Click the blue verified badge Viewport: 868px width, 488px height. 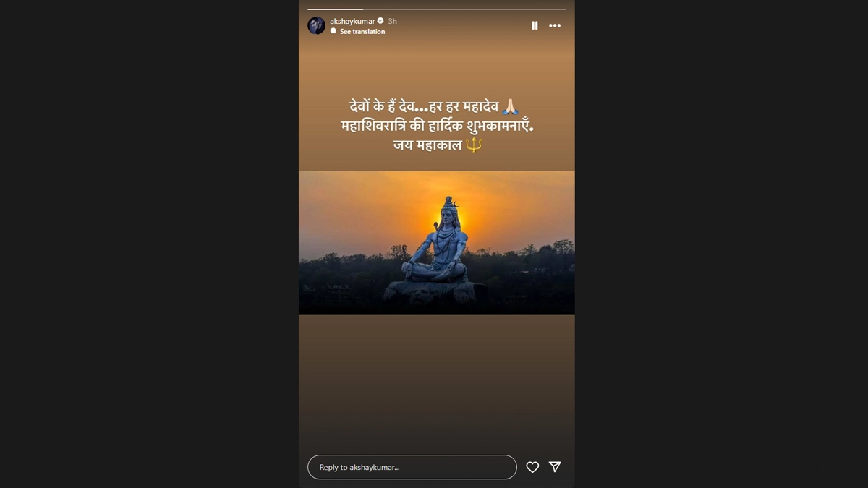point(380,21)
